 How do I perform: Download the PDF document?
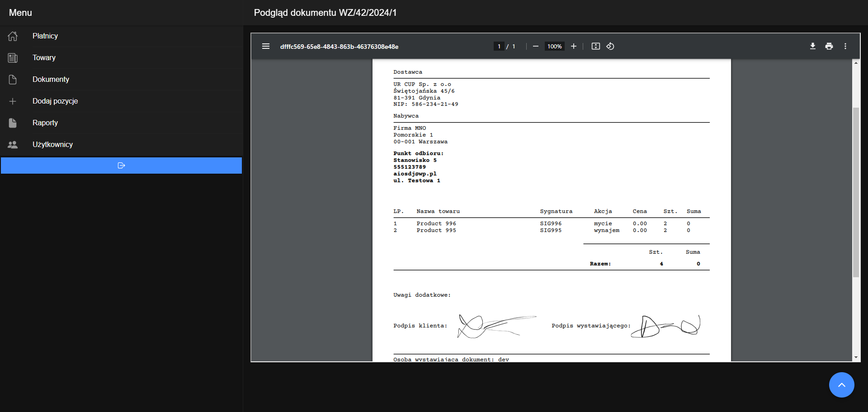click(812, 46)
